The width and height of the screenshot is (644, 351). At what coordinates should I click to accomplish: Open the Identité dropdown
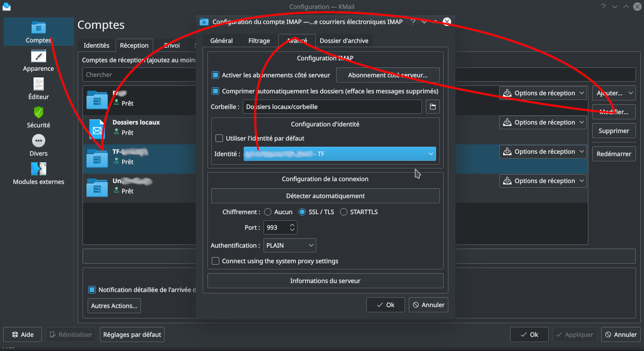point(339,154)
